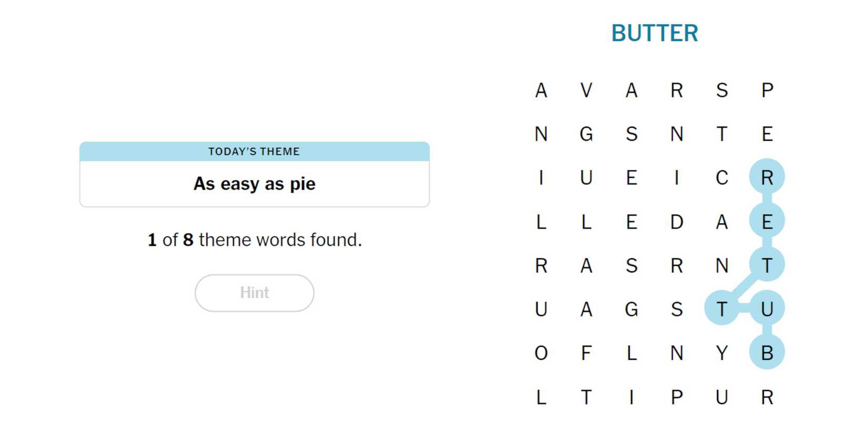Viewport: 868px width, 434px height.
Task: Click the BUTTER word title
Action: (654, 33)
